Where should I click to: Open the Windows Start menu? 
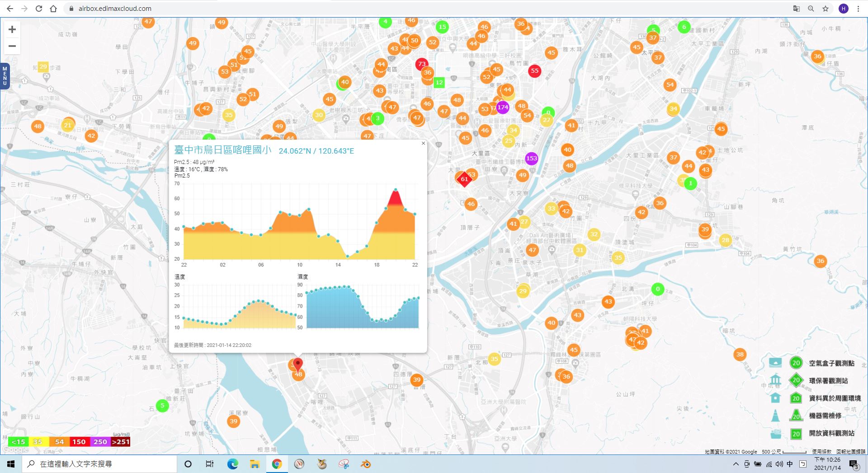(11, 464)
